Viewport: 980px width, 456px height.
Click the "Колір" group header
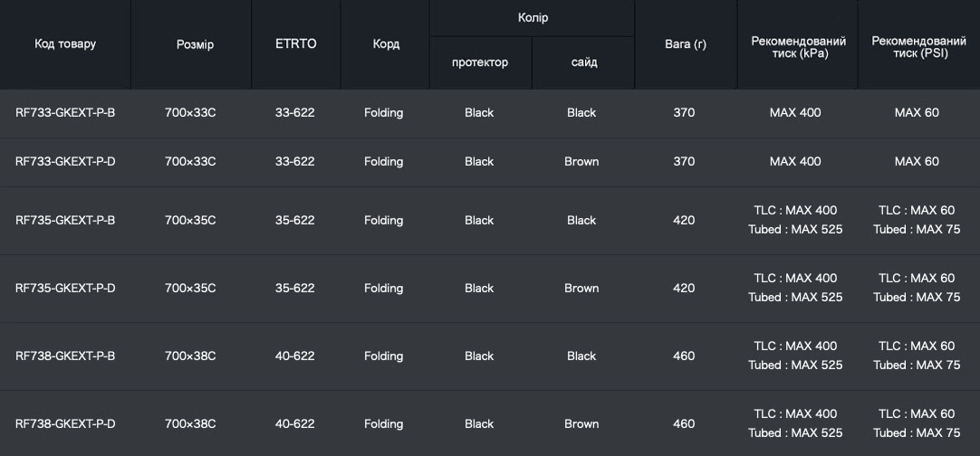coord(533,18)
